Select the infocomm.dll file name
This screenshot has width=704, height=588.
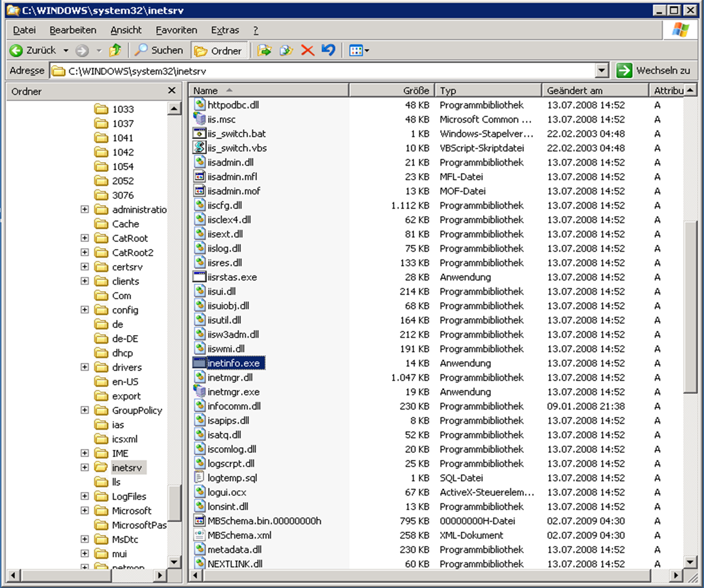pyautogui.click(x=234, y=406)
